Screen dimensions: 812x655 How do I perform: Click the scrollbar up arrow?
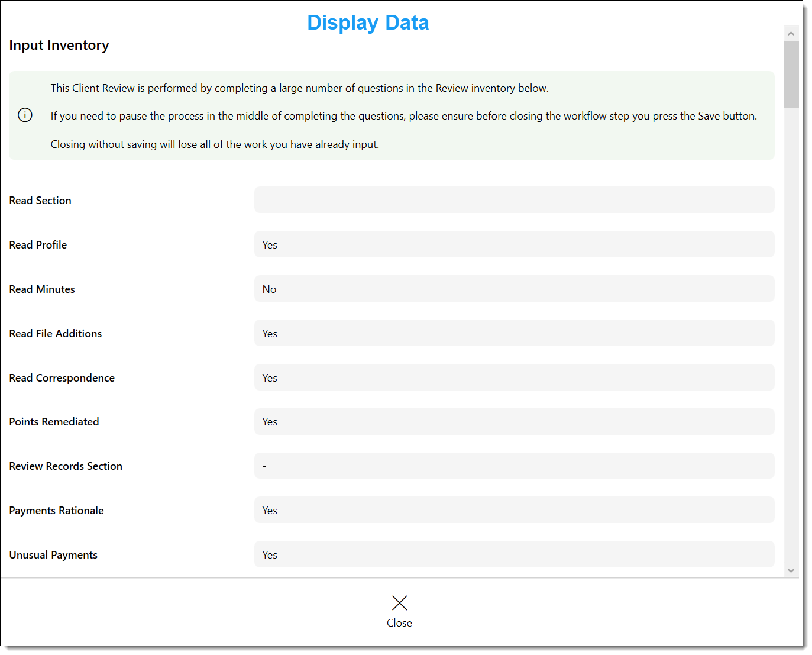coord(791,33)
